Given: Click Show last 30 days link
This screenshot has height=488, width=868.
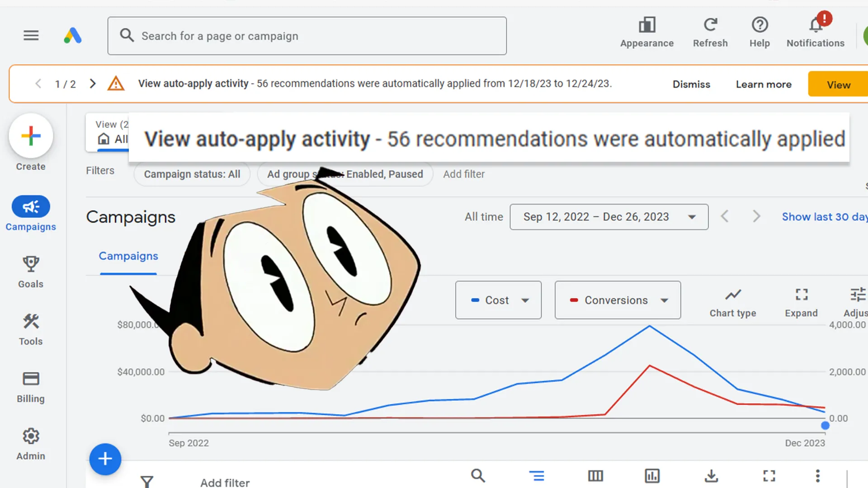Looking at the screenshot, I should pos(825,217).
